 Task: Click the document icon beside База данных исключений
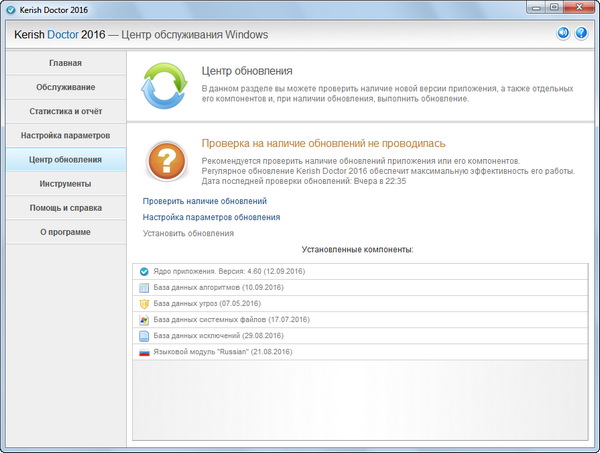click(x=144, y=336)
